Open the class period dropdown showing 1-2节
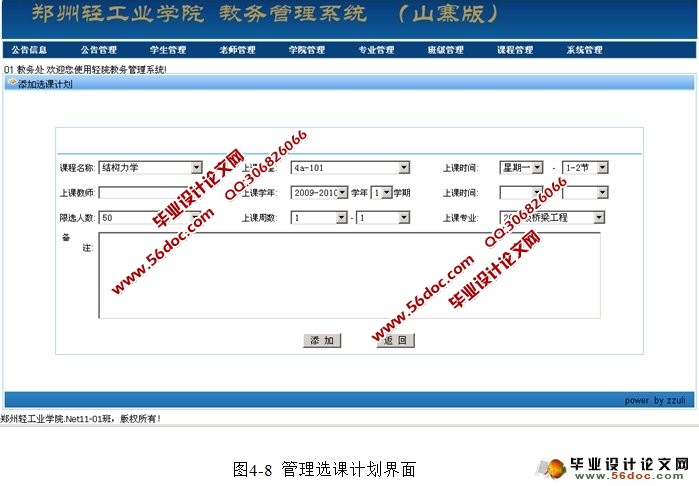Viewport: 699px width, 486px height. pos(585,168)
